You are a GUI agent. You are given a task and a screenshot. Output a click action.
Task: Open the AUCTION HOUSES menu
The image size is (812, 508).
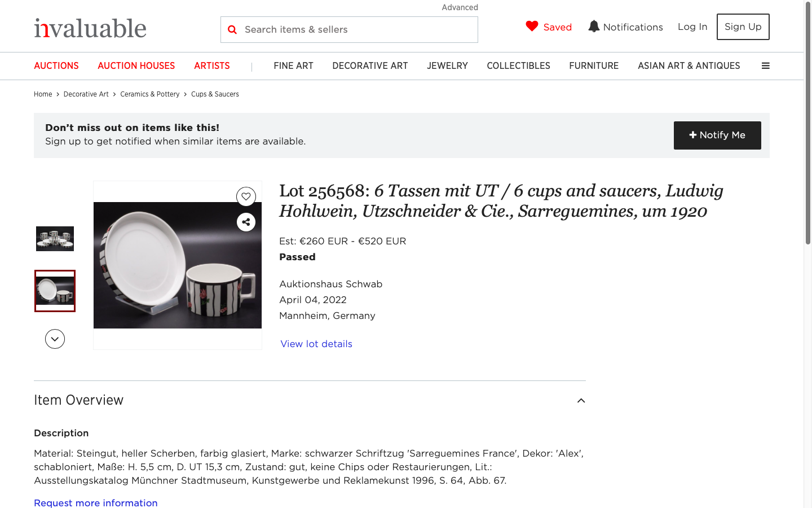pyautogui.click(x=136, y=65)
